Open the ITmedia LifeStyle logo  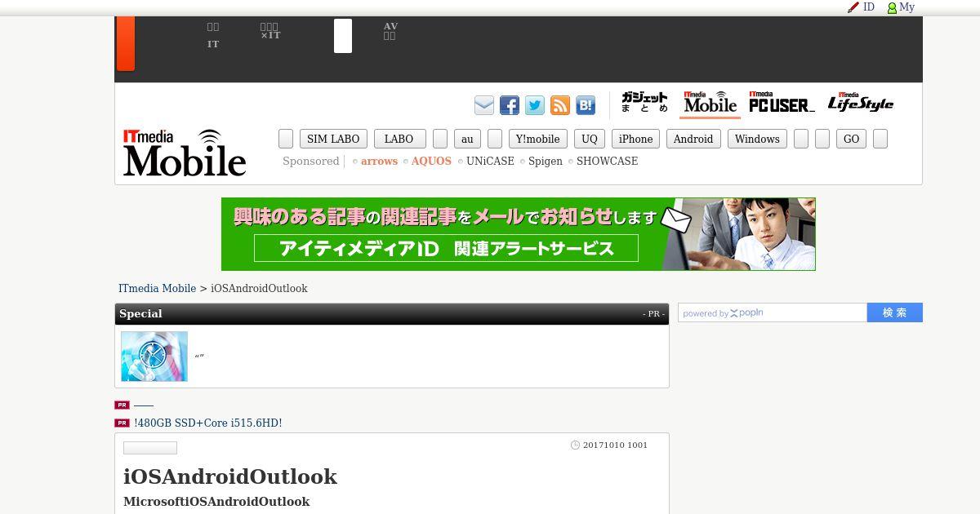coord(861,103)
